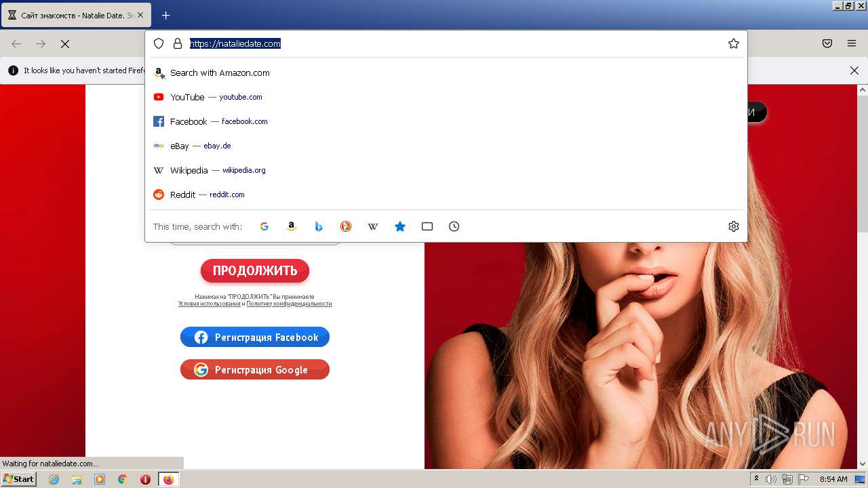
Task: Open Политику конфиденциальности link
Action: click(289, 304)
